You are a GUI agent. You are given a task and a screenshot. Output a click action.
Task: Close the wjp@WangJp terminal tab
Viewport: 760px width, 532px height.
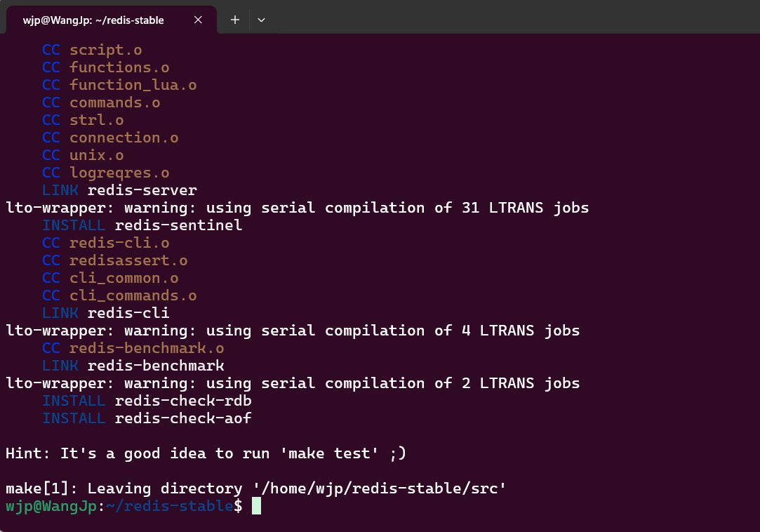tap(198, 20)
